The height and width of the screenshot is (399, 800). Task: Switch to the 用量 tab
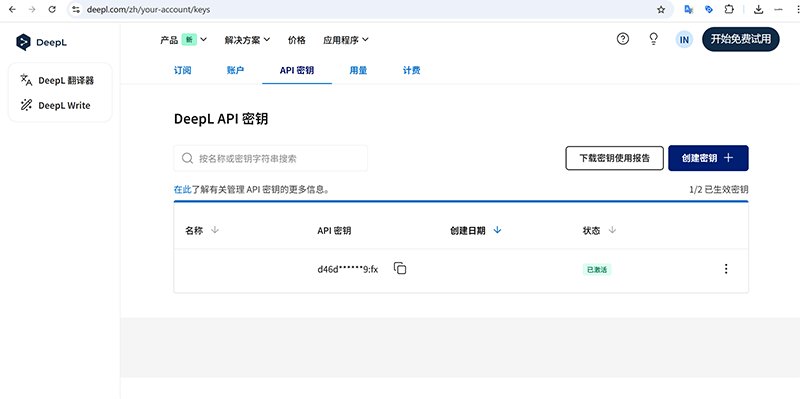pos(358,70)
